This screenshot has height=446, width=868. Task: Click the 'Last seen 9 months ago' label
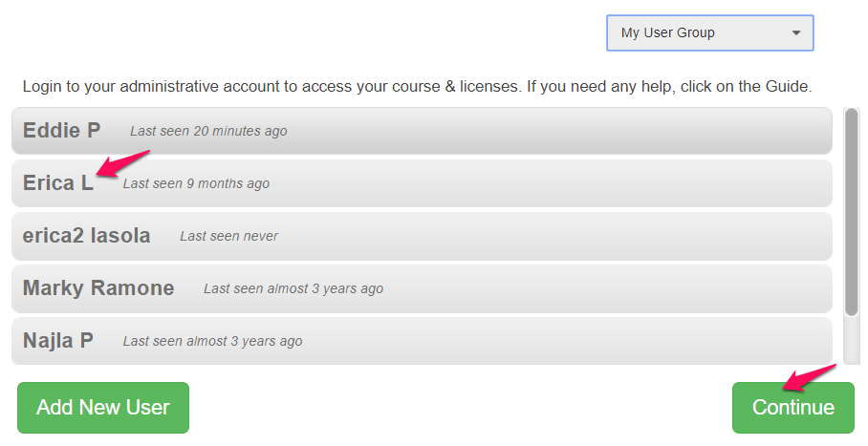pyautogui.click(x=196, y=184)
